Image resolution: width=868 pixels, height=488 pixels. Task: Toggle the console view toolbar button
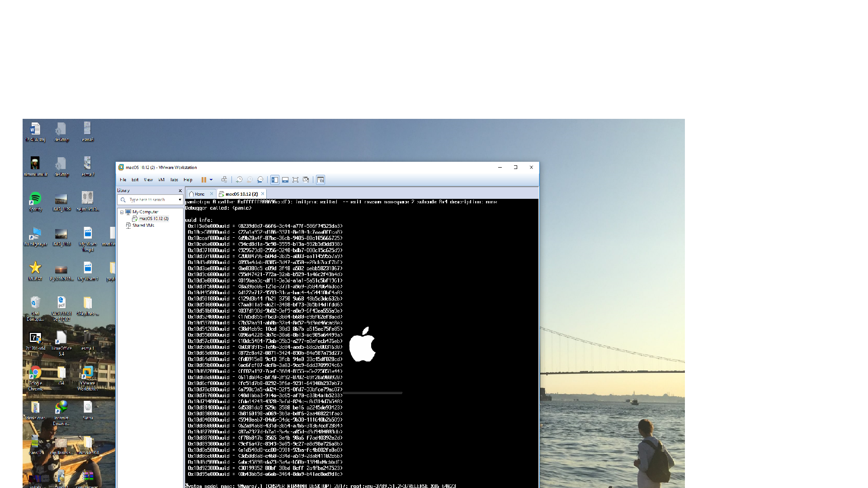321,180
